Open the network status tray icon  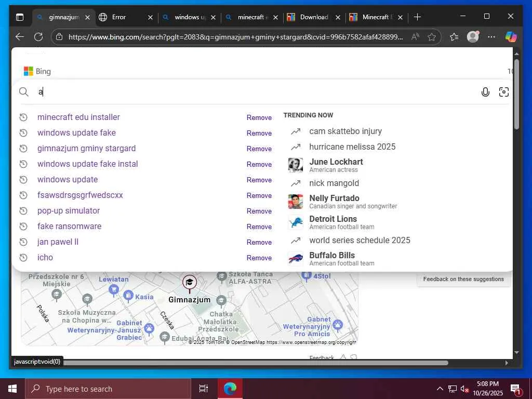point(453,389)
